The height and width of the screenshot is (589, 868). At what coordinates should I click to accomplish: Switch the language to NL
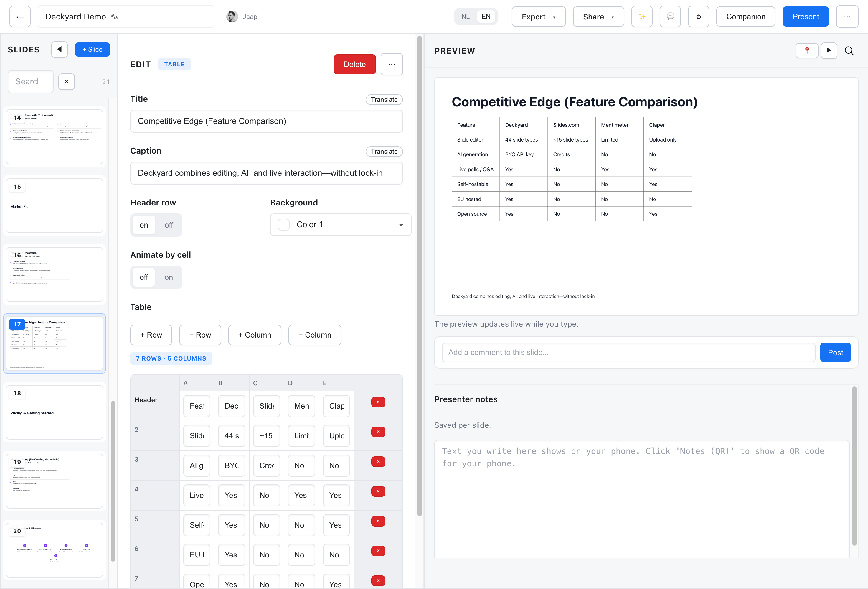465,17
